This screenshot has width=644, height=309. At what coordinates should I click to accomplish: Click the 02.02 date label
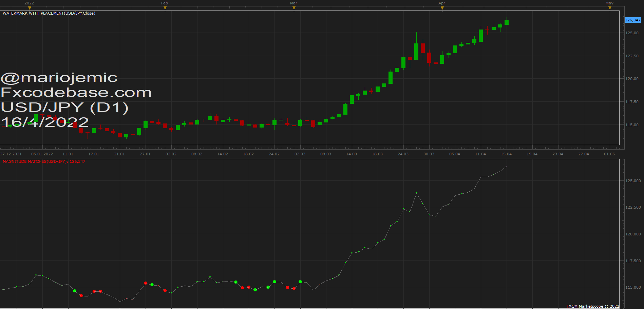[x=171, y=154]
